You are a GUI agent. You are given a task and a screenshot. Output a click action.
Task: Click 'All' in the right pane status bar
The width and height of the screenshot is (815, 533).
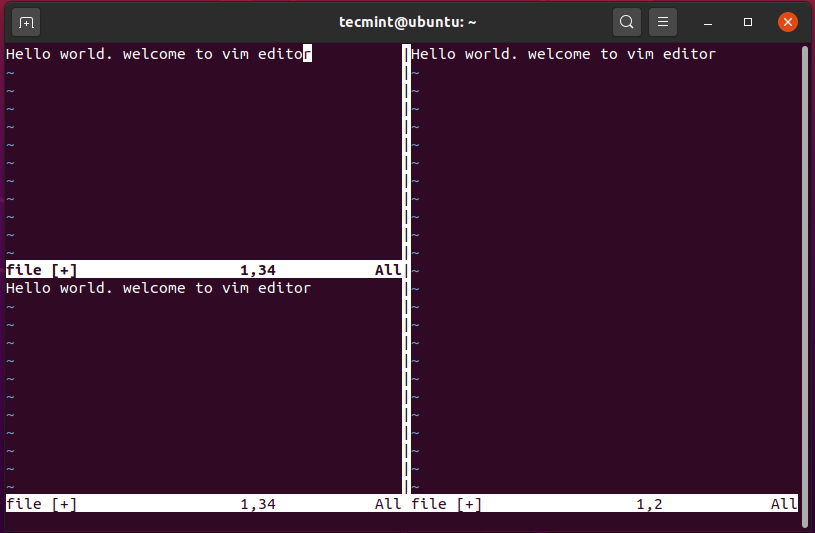click(x=784, y=504)
